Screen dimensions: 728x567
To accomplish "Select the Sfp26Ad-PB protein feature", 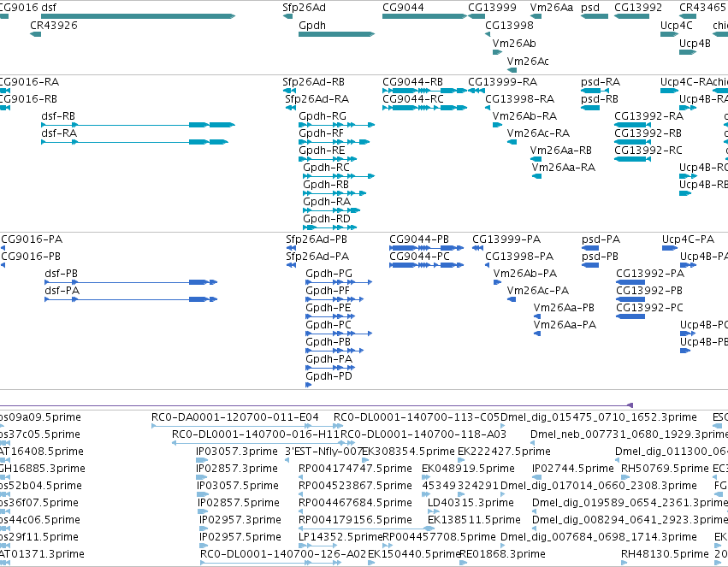I will pos(291,248).
